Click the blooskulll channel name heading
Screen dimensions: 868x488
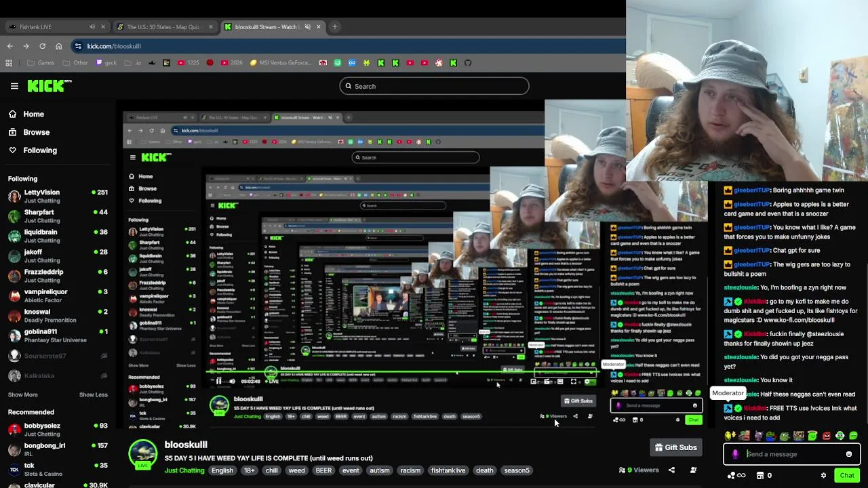point(186,445)
